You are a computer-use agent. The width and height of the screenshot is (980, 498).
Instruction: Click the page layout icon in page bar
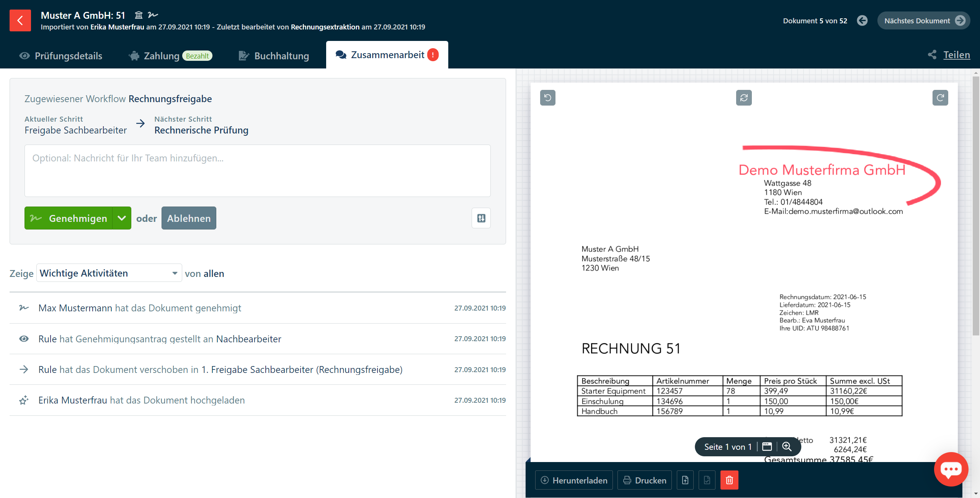(x=767, y=446)
